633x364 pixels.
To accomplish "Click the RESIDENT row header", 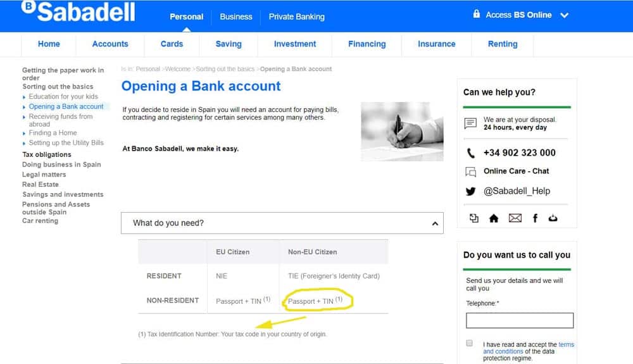I will (164, 276).
